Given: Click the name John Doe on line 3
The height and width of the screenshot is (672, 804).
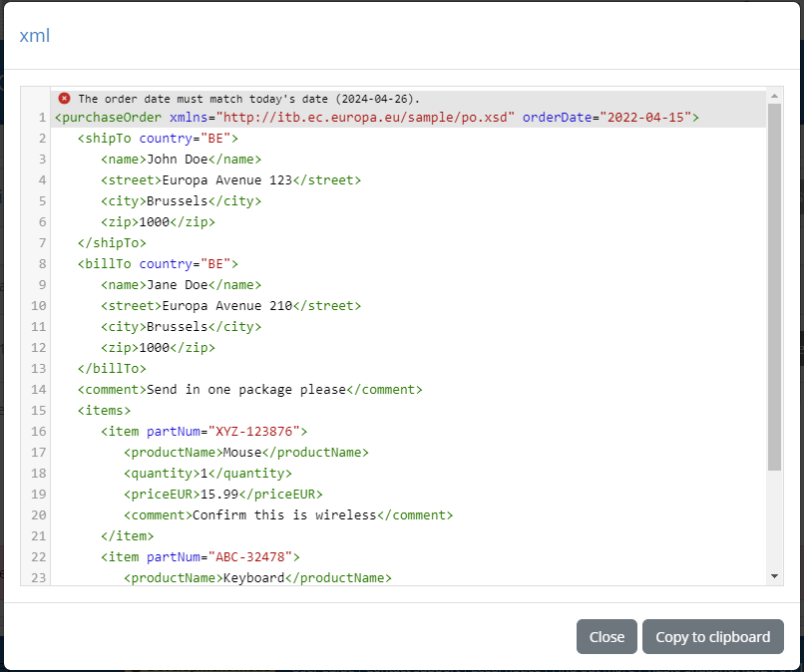Looking at the screenshot, I should coord(177,160).
